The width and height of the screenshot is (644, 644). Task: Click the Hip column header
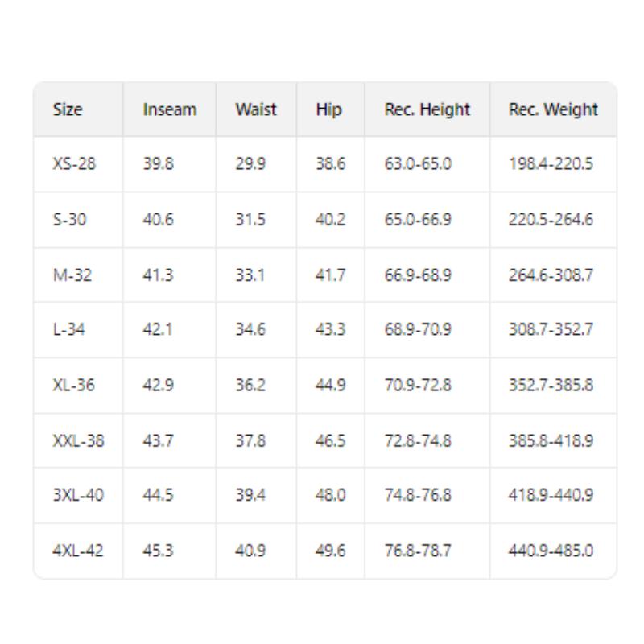click(328, 109)
